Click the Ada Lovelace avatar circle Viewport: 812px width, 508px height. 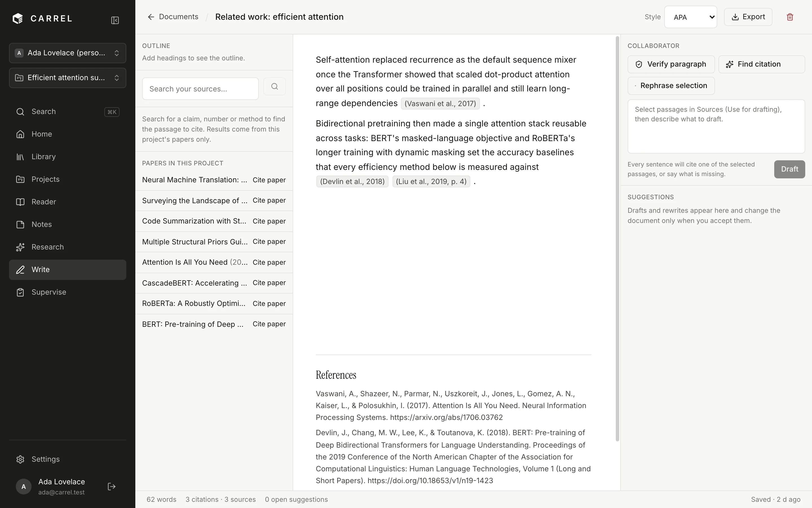coord(23,487)
